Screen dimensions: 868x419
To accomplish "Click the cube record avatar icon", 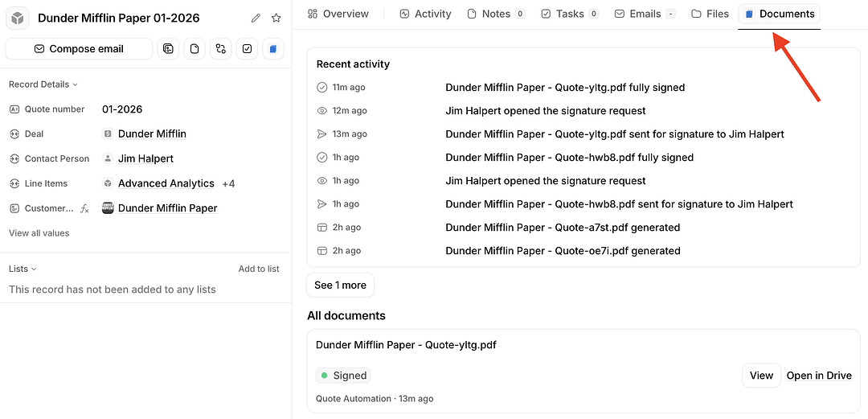I will coord(18,18).
